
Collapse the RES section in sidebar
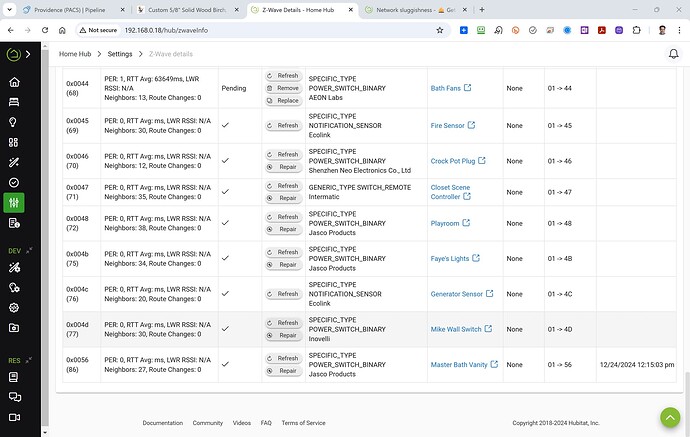(29, 360)
